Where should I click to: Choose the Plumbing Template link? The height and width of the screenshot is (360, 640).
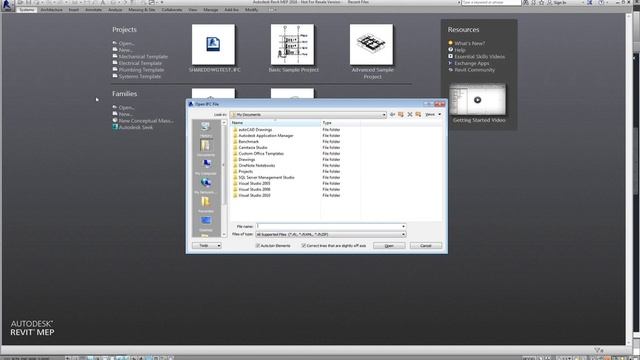141,70
